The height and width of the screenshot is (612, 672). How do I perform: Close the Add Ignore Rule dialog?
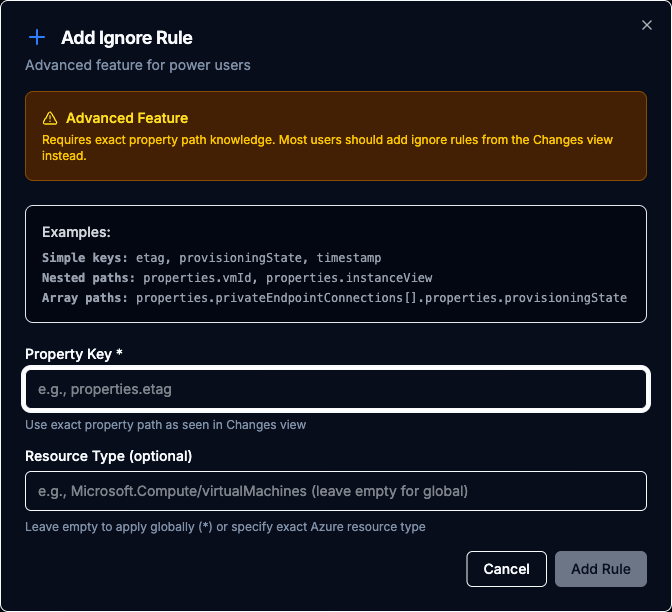(x=646, y=25)
